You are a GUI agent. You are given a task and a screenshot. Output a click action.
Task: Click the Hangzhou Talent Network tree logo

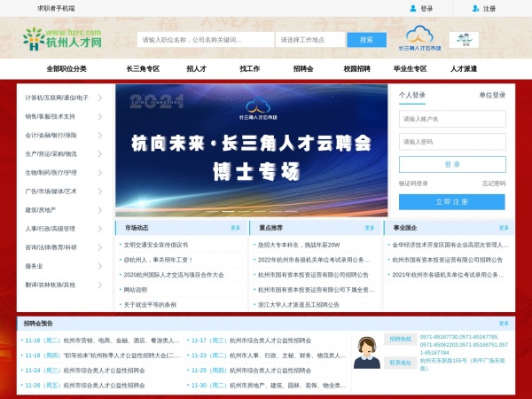pos(34,39)
